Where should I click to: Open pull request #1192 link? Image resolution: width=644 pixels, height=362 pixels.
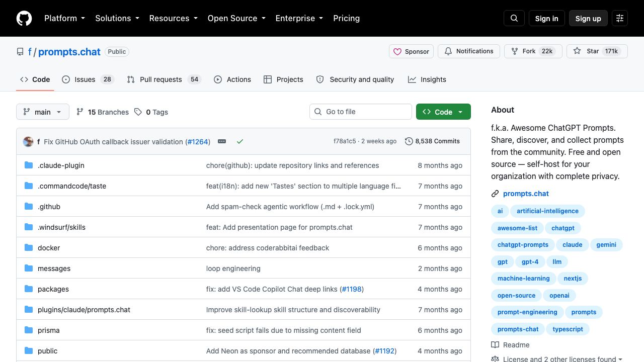pyautogui.click(x=385, y=351)
